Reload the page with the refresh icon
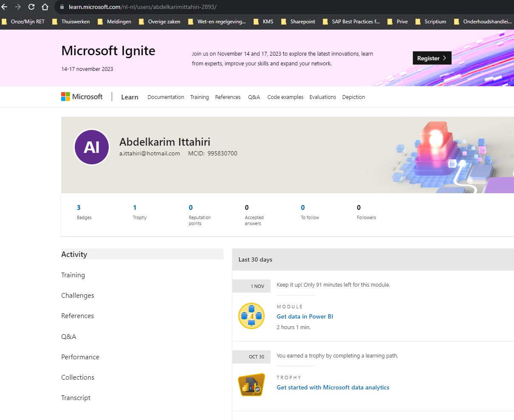This screenshot has height=420, width=514. pos(31,7)
